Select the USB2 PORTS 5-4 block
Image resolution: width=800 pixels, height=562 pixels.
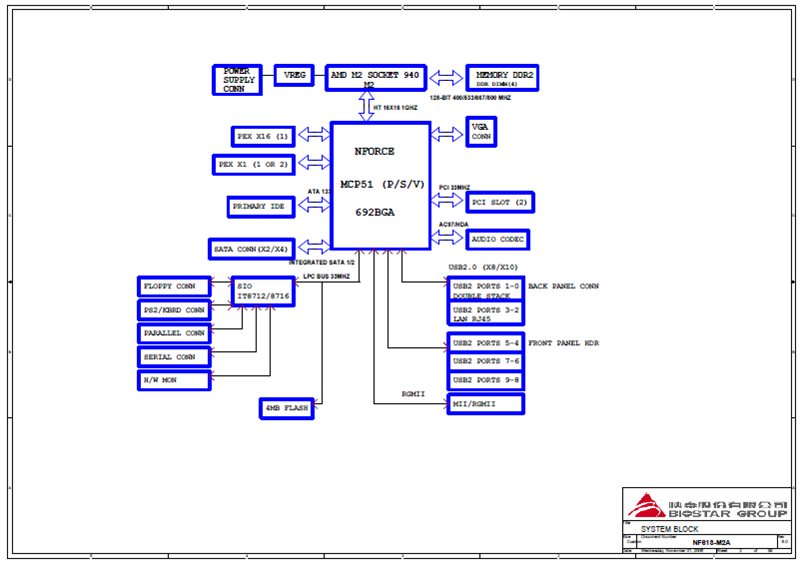click(x=485, y=343)
